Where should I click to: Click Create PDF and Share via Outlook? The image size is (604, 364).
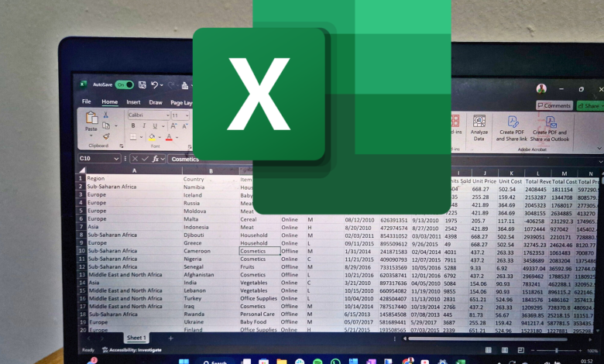(551, 124)
